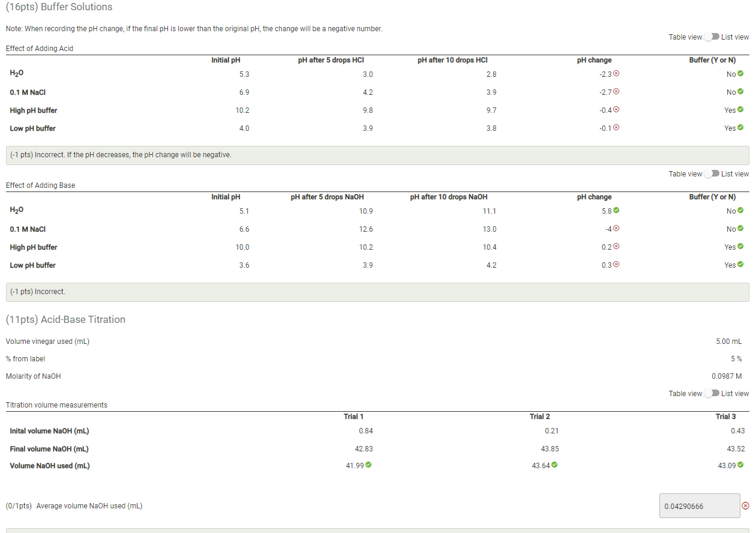The image size is (756, 533).
Task: Click the red X beside -0.4 for High pH buffer
Action: tap(616, 109)
